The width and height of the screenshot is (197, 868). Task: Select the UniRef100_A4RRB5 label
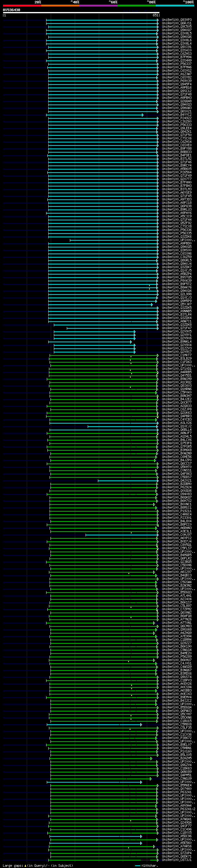click(176, 372)
